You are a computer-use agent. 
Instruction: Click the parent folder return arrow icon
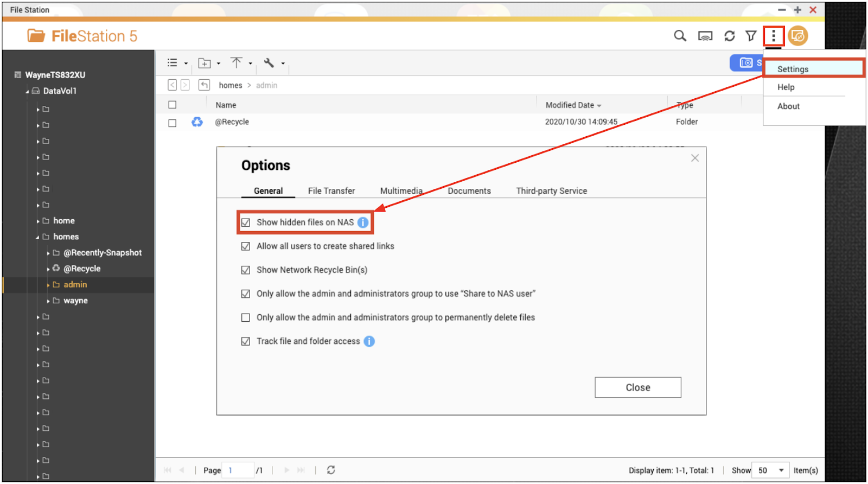click(204, 85)
